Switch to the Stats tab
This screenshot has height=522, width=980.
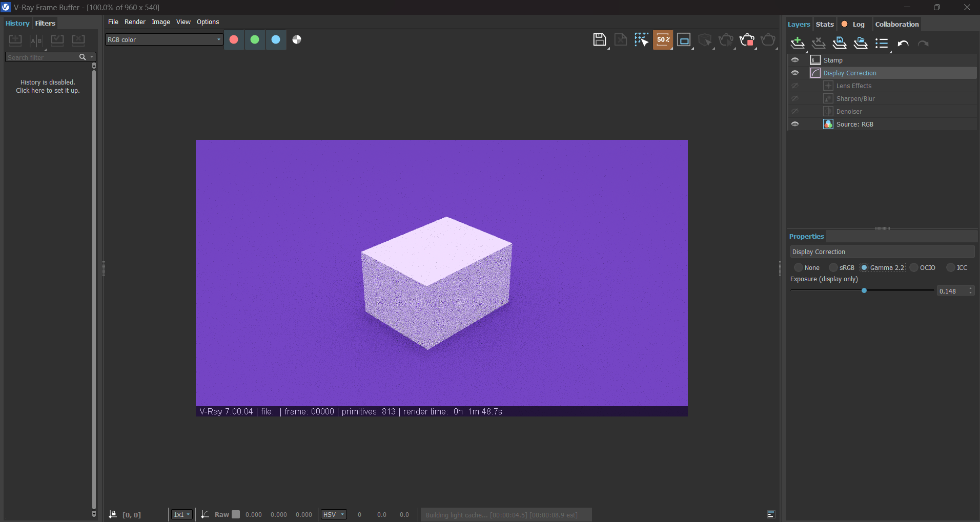(825, 24)
